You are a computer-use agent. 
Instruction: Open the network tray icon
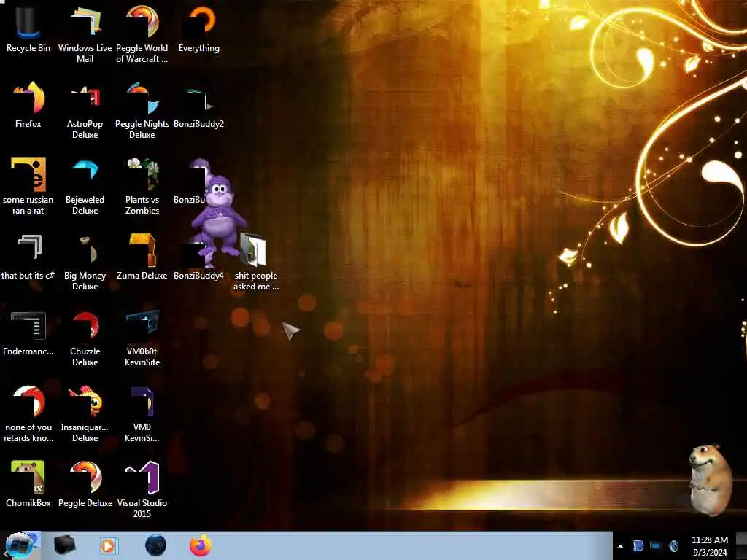tap(656, 545)
